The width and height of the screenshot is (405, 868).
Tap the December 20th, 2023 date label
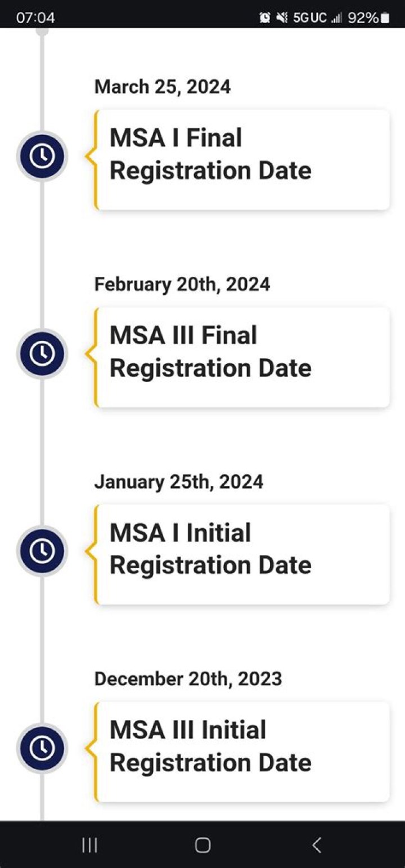(x=188, y=679)
